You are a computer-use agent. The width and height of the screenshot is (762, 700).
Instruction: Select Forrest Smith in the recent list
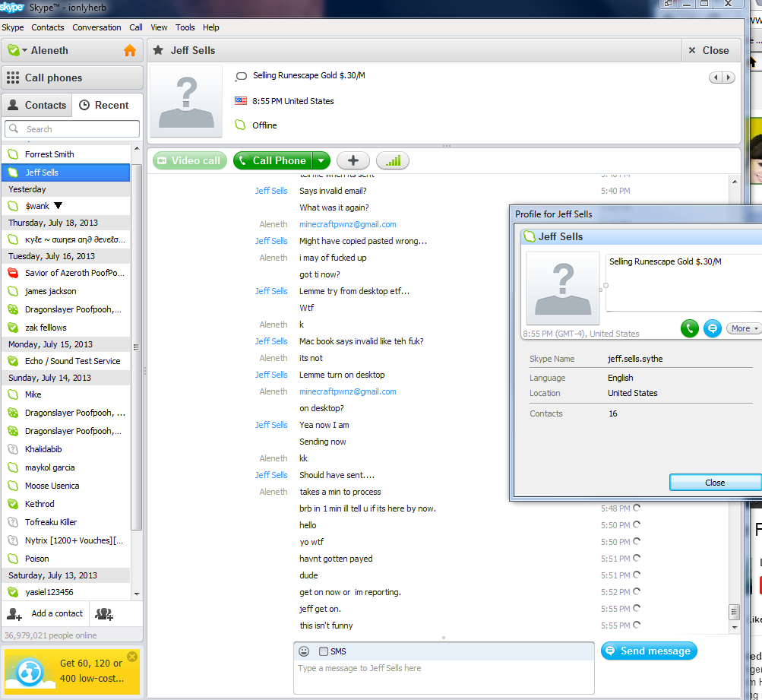66,154
